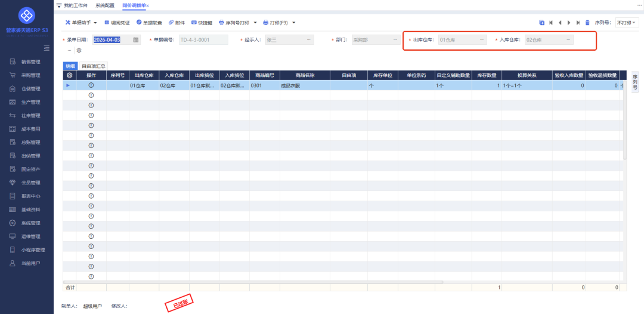Click operation icon in 成品衣服 row
Viewport: 644px width, 314px height.
(91, 85)
